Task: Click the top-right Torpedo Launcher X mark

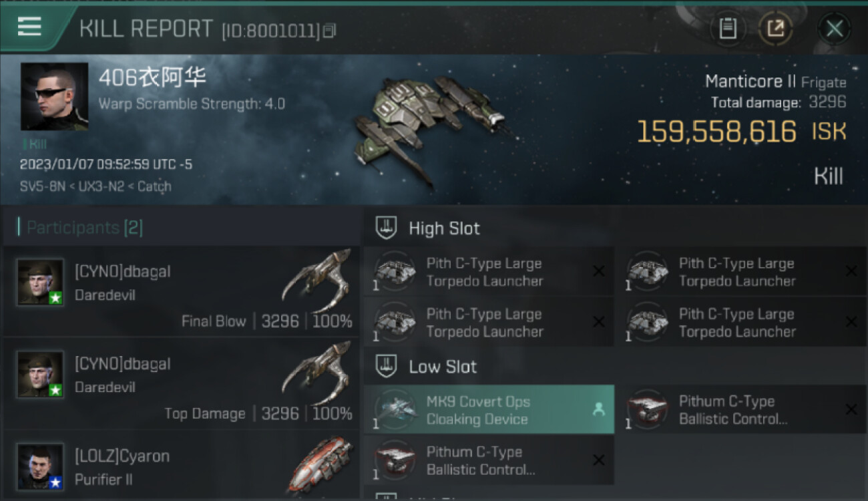Action: pyautogui.click(x=851, y=271)
